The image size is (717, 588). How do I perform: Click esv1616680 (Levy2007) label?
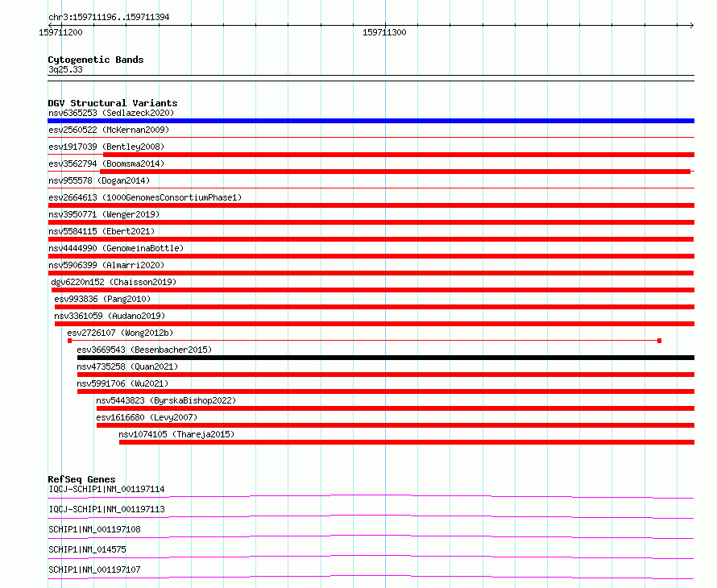147,417
